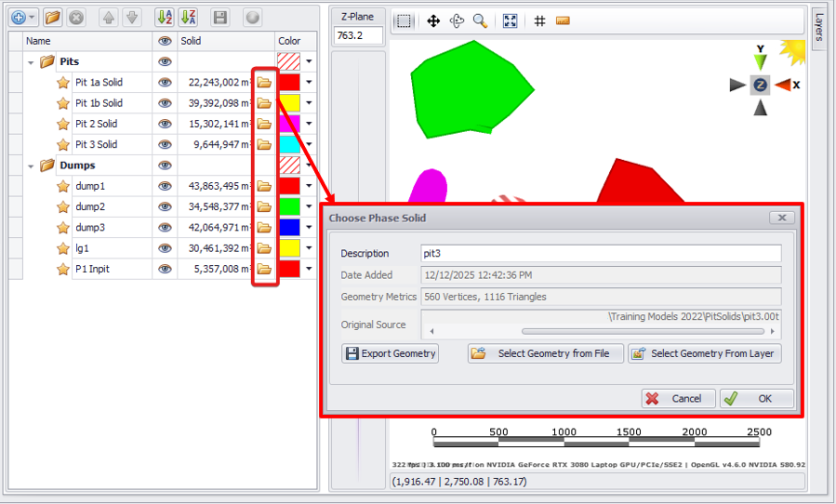
Task: Move item up with the up arrow icon
Action: point(109,18)
